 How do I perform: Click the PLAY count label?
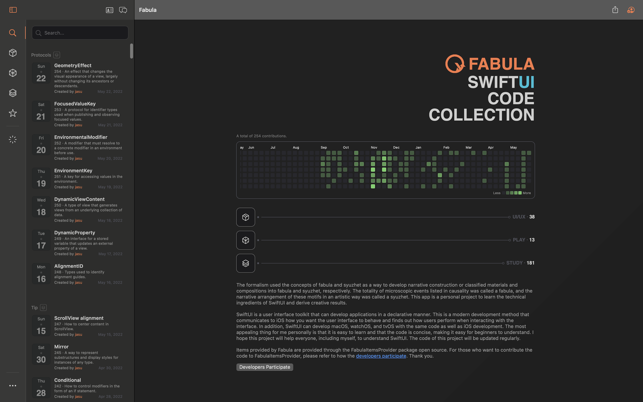pyautogui.click(x=524, y=240)
